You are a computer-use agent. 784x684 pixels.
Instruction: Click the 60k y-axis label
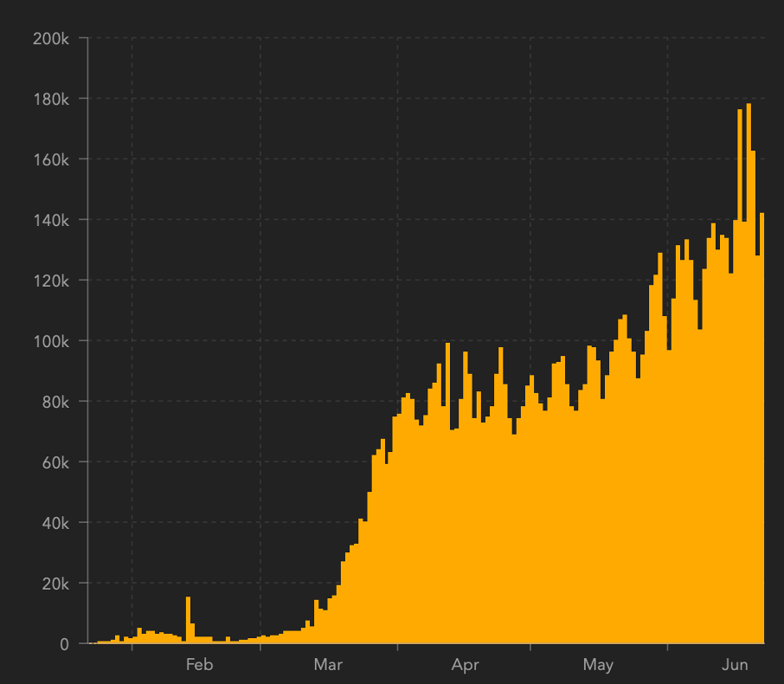[x=55, y=462]
